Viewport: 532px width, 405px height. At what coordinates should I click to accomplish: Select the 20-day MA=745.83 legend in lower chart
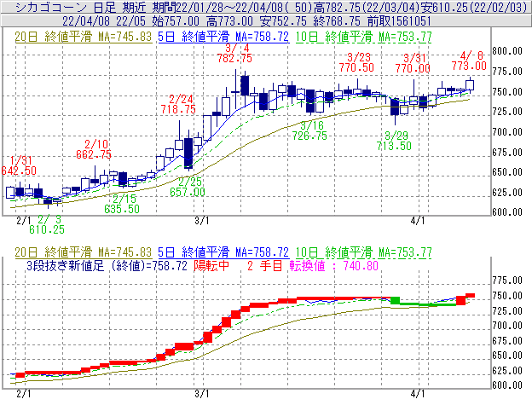point(84,252)
